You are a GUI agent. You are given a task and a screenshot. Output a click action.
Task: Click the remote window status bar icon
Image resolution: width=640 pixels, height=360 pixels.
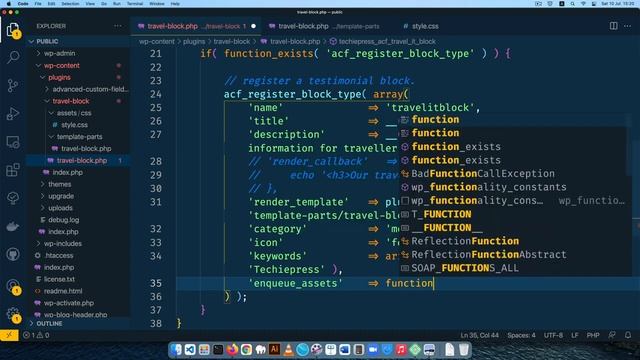coord(9,335)
